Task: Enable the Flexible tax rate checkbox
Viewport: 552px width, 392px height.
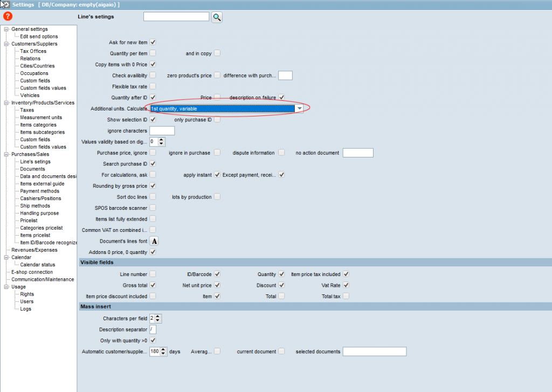Action: click(153, 86)
